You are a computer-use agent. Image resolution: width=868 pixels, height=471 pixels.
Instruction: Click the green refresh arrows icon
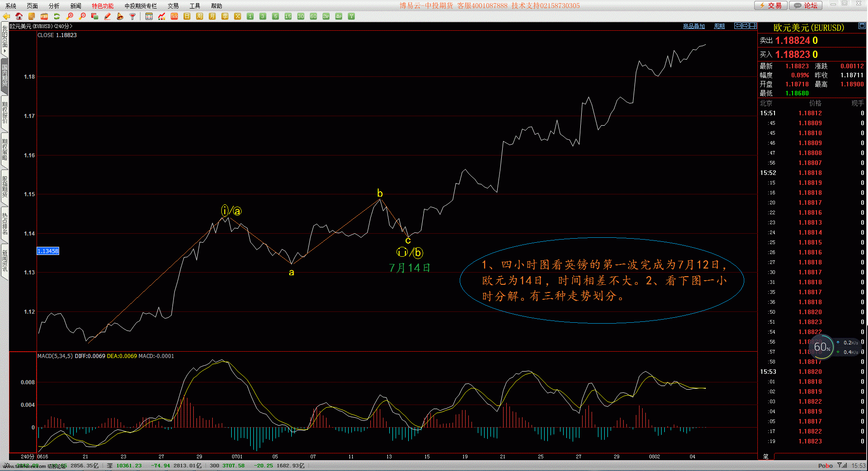(x=57, y=16)
